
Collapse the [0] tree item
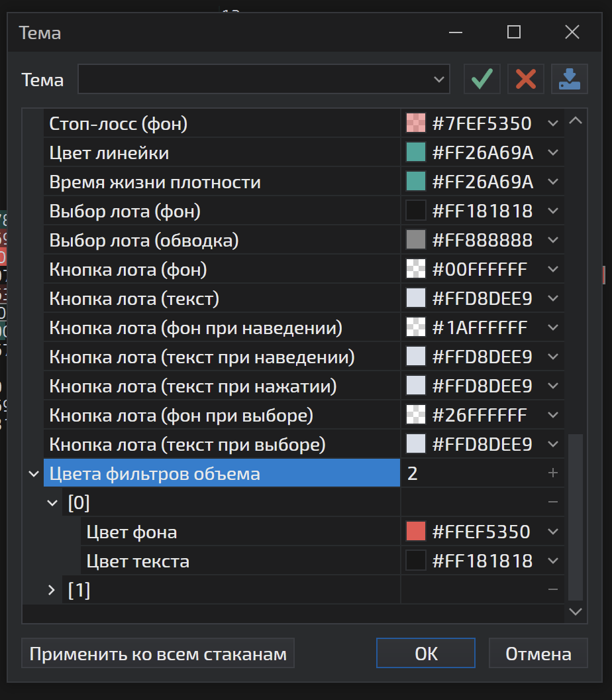pos(52,503)
